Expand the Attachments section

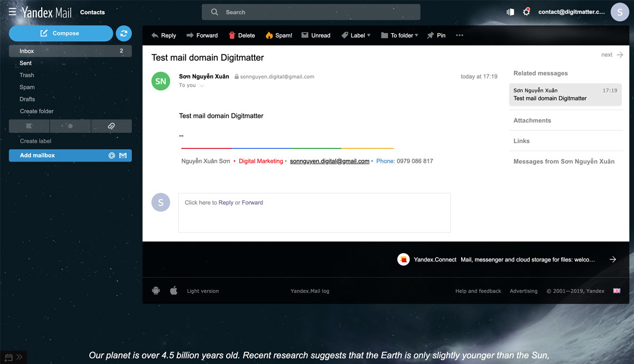tap(533, 120)
